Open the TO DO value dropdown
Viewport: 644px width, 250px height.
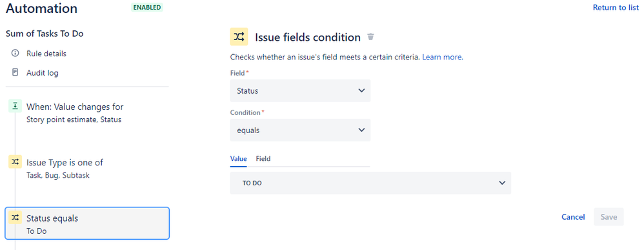pyautogui.click(x=370, y=183)
